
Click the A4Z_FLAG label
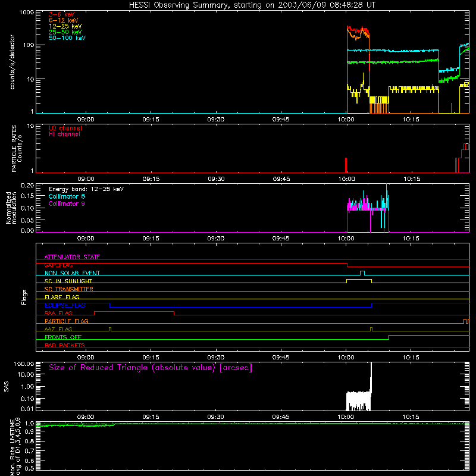58,329
